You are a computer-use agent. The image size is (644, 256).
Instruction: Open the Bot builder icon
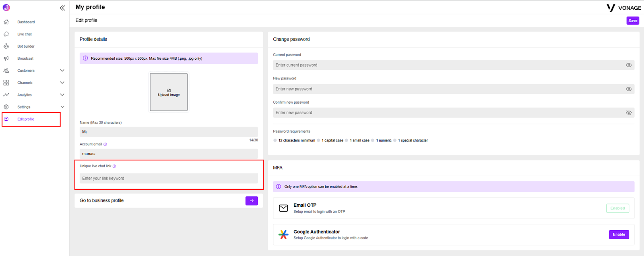(6, 46)
